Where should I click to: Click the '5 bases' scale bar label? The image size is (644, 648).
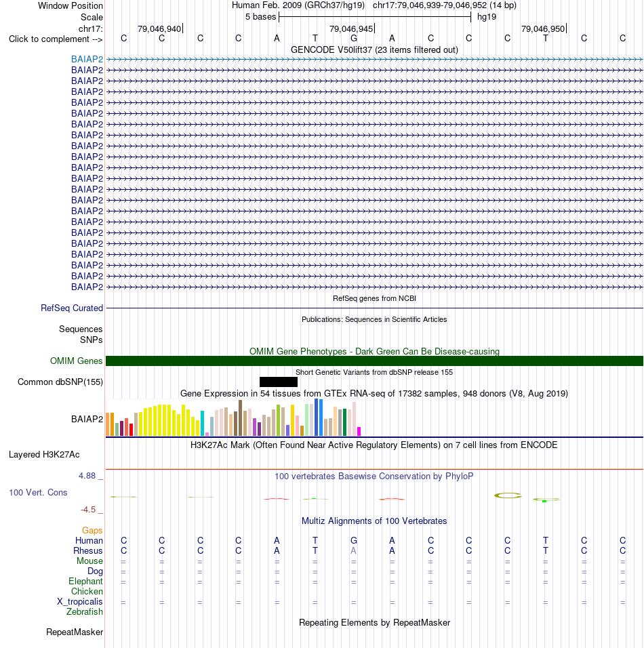point(260,17)
